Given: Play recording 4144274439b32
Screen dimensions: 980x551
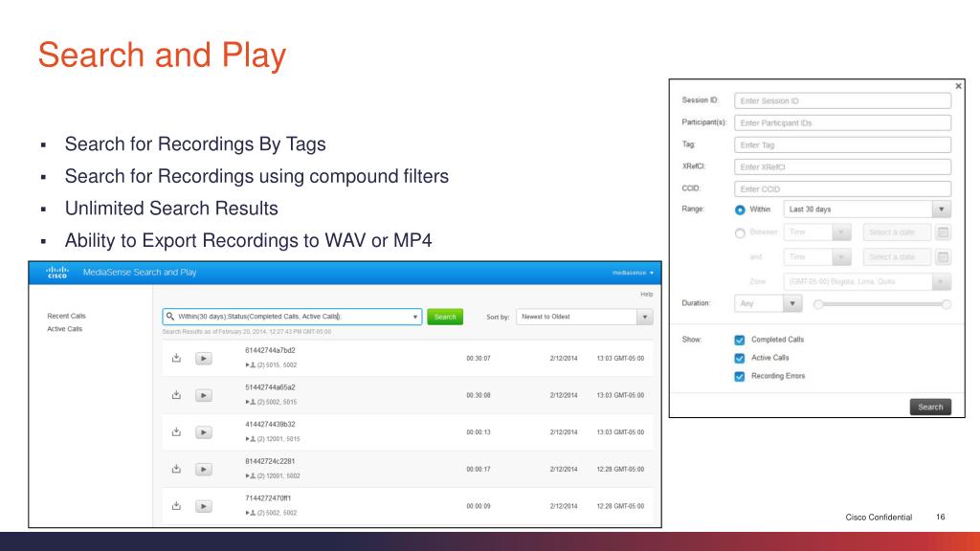Looking at the screenshot, I should [204, 432].
